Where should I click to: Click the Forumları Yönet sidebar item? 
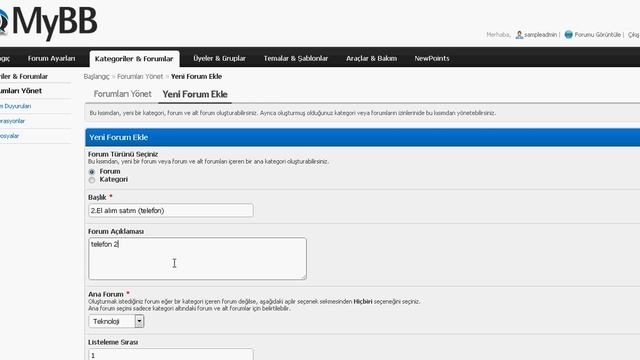pyautogui.click(x=21, y=91)
